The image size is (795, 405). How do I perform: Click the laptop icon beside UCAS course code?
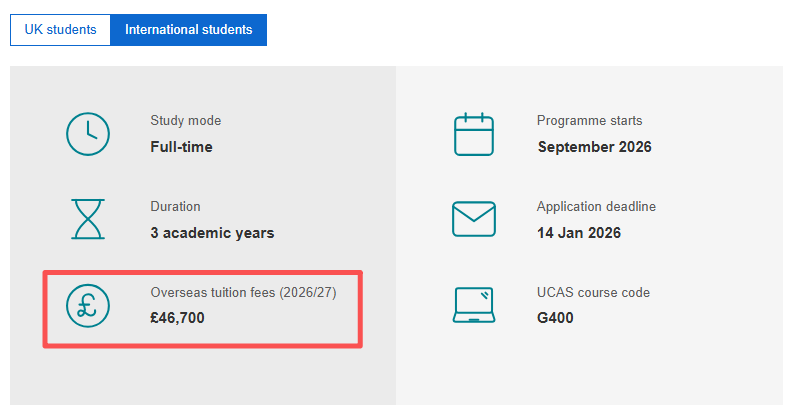[474, 306]
